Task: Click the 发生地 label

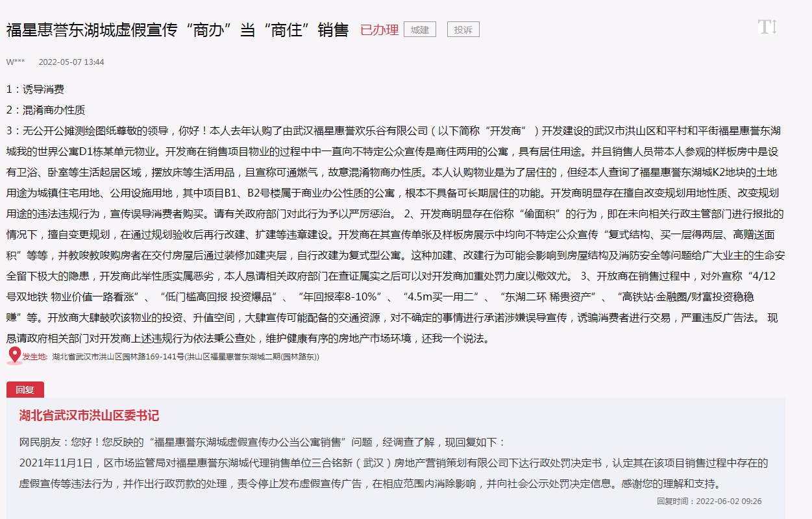Action: [35, 357]
